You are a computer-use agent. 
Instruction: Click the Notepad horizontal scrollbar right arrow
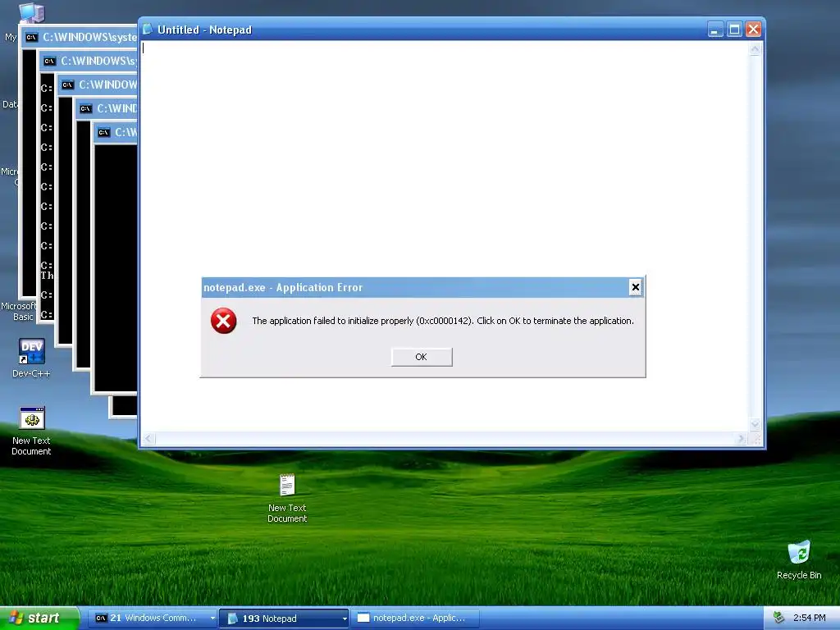[742, 439]
